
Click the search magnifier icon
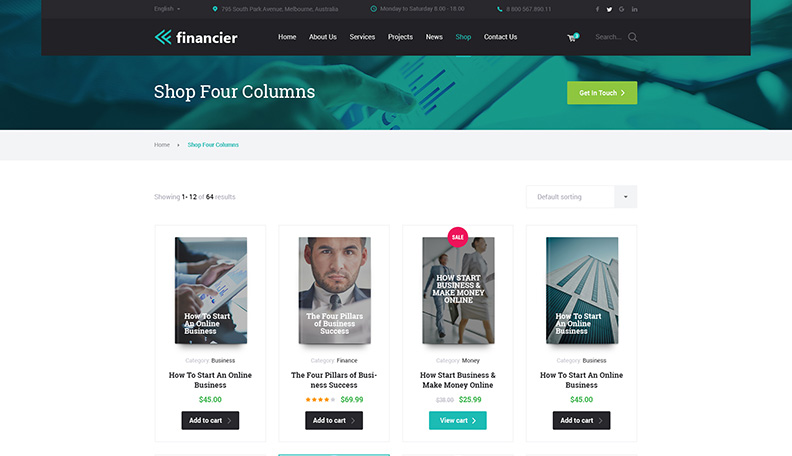click(x=632, y=37)
